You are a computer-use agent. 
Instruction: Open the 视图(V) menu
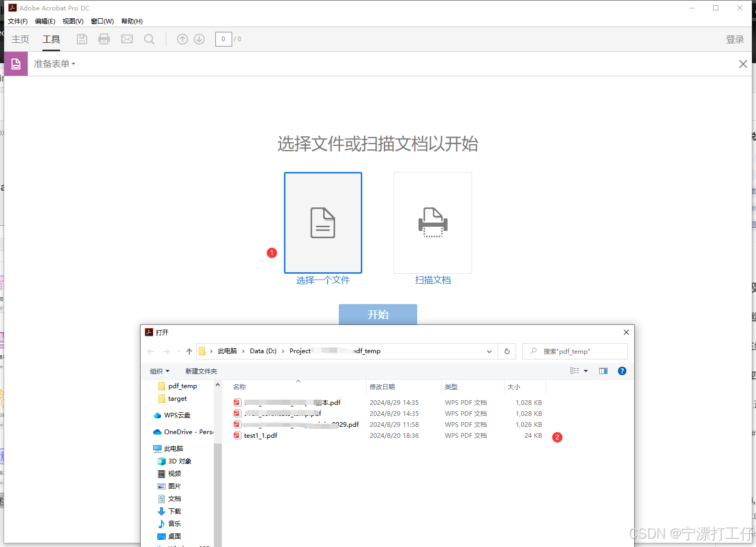(x=73, y=21)
